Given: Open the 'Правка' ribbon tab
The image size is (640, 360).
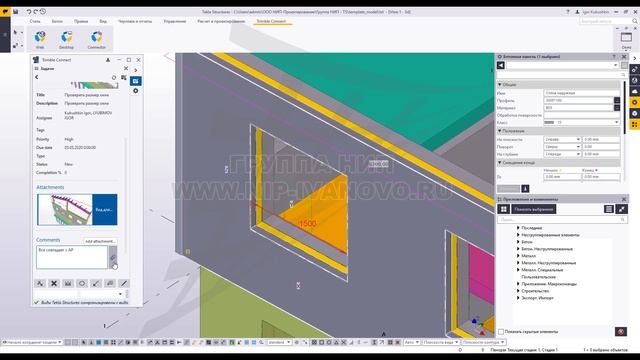Looking at the screenshot, I should [81, 21].
